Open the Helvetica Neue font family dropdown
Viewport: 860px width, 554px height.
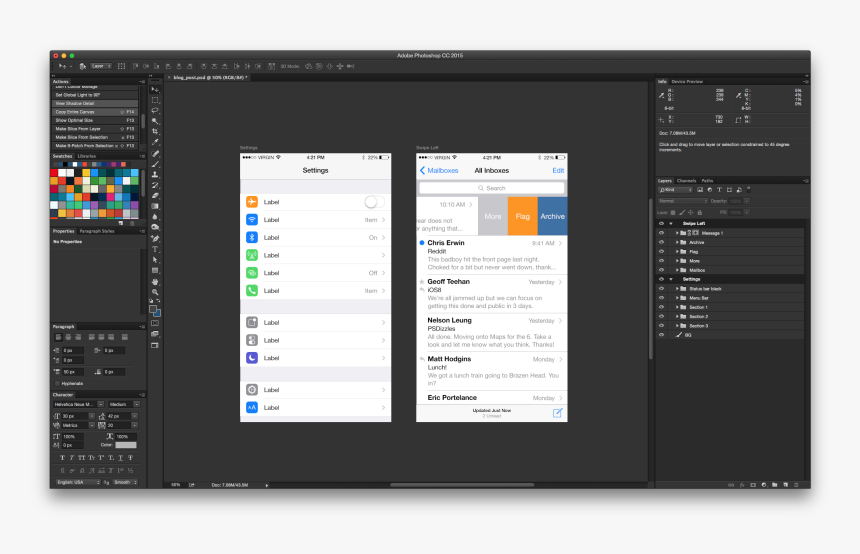78,404
